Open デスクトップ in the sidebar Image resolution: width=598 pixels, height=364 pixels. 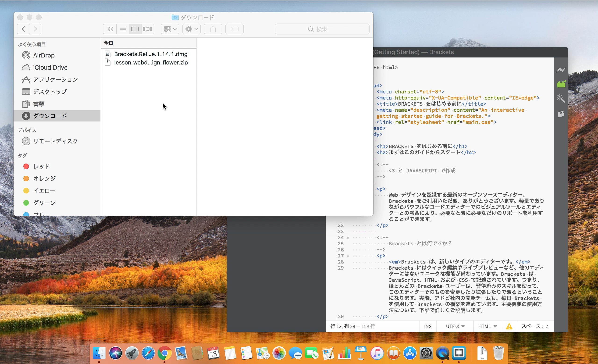click(57, 92)
